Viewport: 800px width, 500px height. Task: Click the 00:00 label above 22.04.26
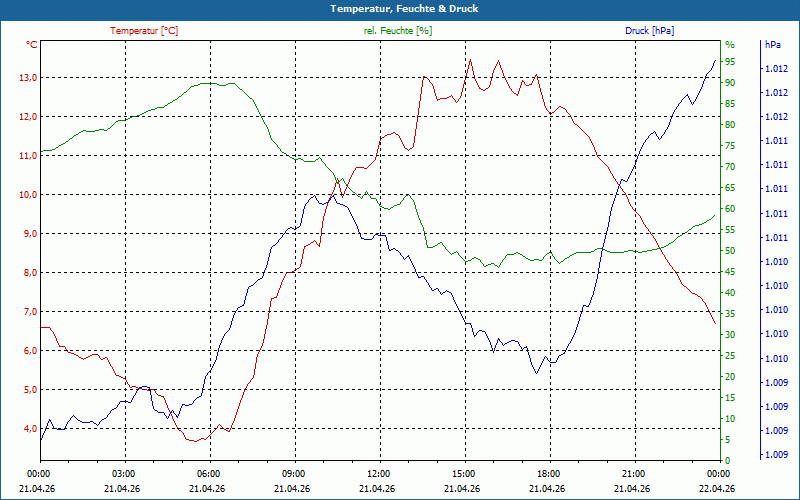click(717, 473)
